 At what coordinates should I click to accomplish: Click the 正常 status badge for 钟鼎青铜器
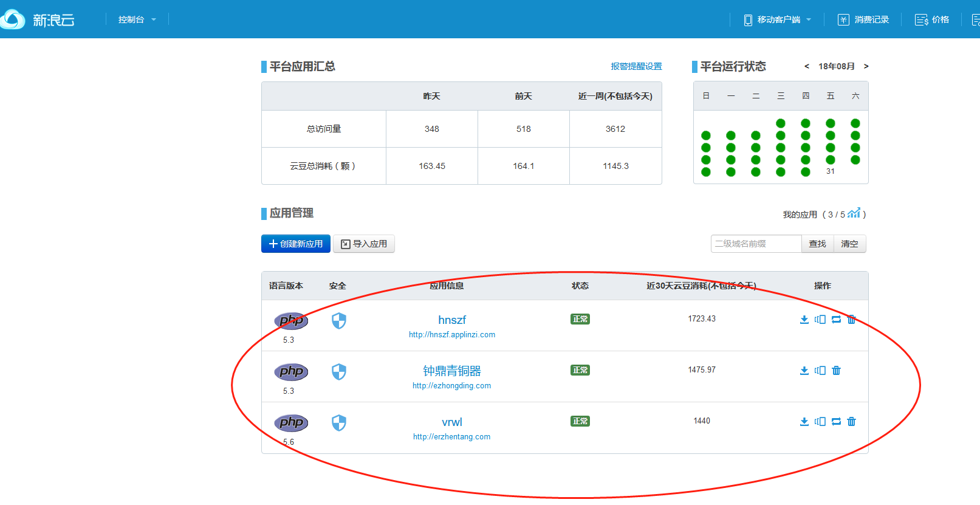580,370
